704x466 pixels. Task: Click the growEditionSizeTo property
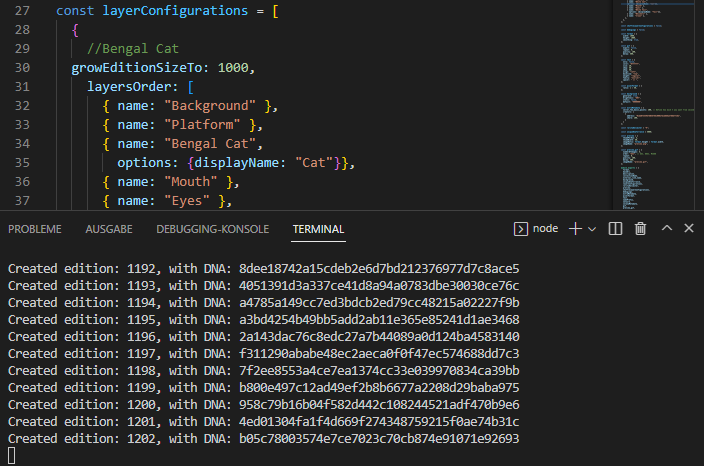[x=137, y=68]
